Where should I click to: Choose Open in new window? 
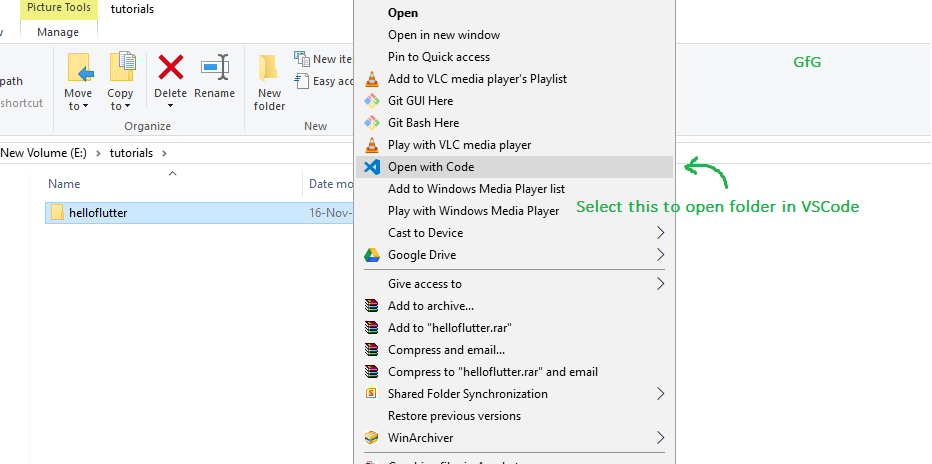(x=515, y=35)
